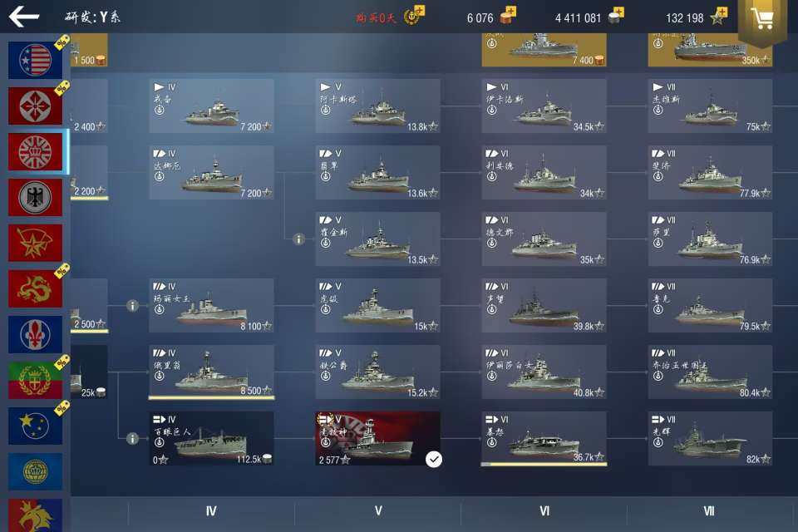The image size is (798, 532).
Task: Select tier V battleship costing 15k
Action: [x=377, y=305]
